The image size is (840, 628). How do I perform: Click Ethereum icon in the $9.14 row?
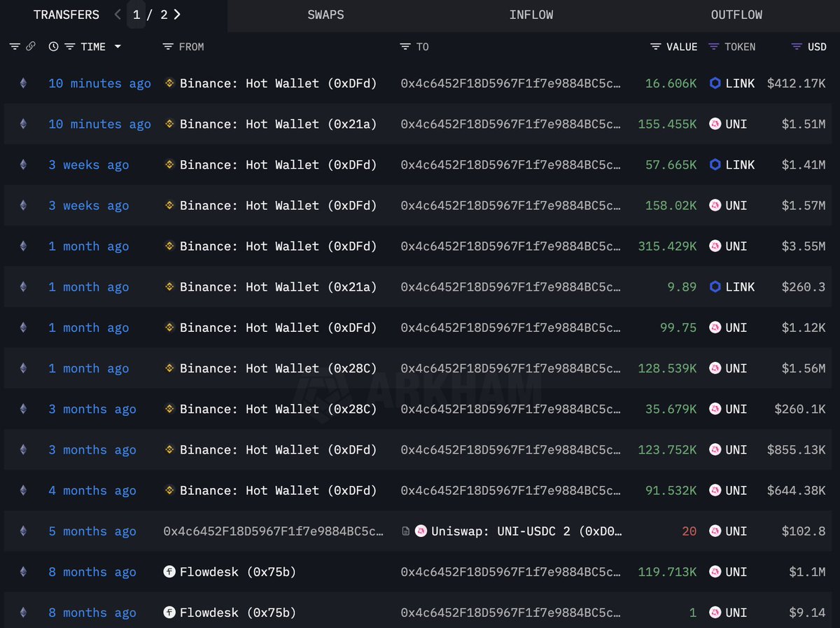pos(23,613)
